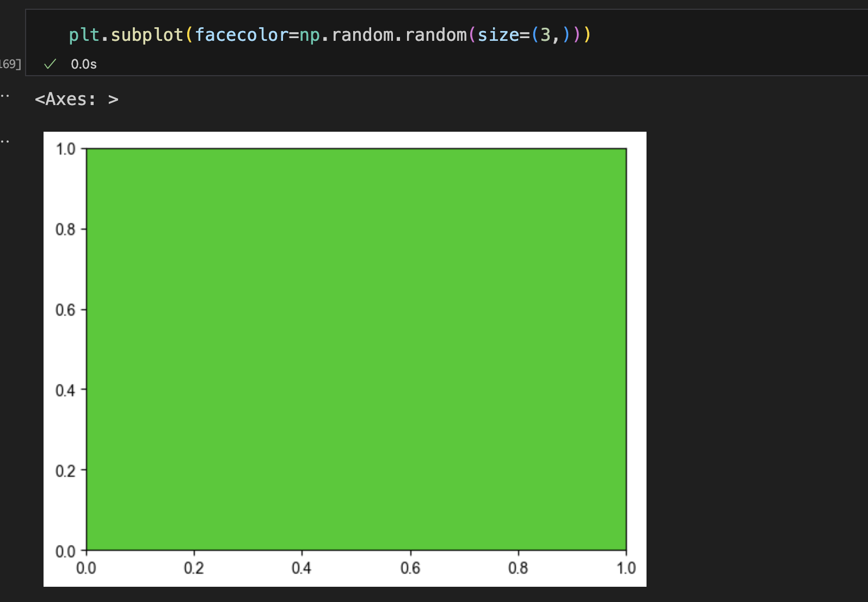Screen dimensions: 868x602
Task: Click the x-axis tick label 0.2
Action: 194,568
